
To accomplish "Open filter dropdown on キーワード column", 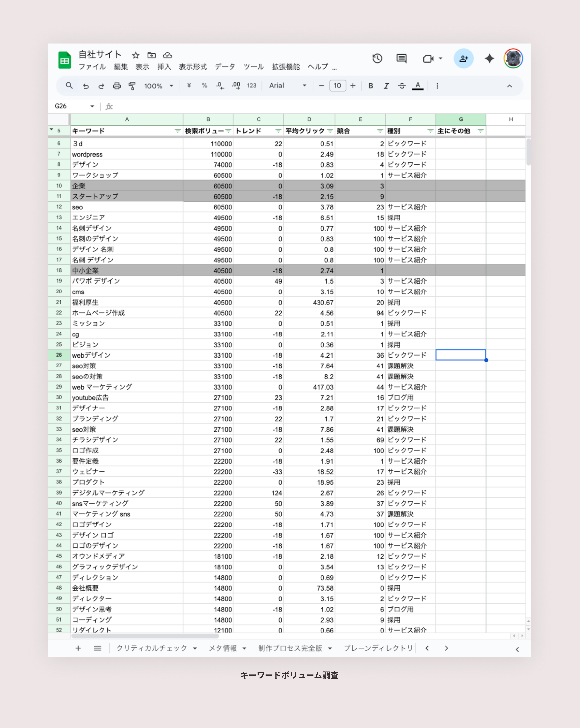I will (x=178, y=131).
